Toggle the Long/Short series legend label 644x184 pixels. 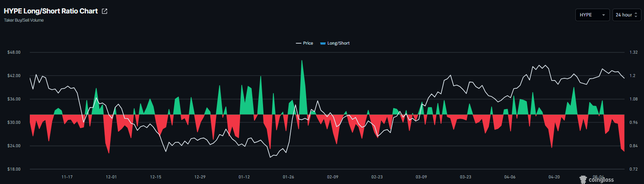(x=339, y=43)
